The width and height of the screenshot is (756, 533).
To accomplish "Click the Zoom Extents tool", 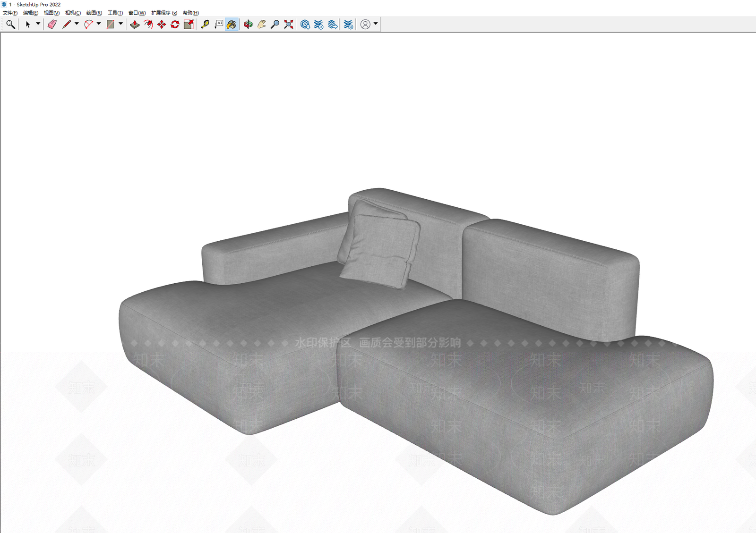I will click(x=289, y=25).
